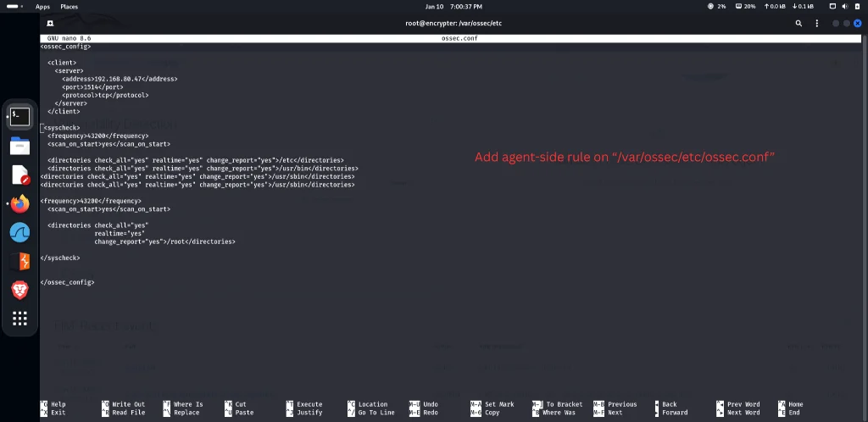Click the Help shortcut label
Screen dimensions: 868x422
[58, 404]
